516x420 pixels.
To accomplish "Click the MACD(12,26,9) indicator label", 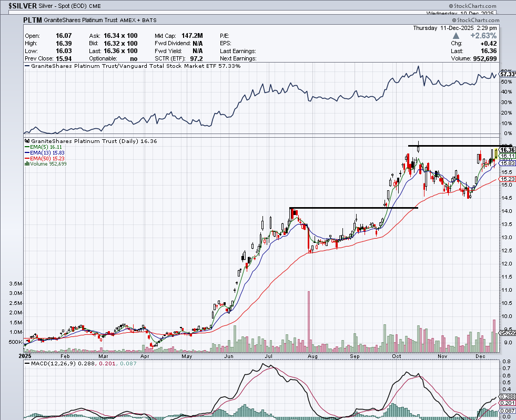I will click(54, 363).
